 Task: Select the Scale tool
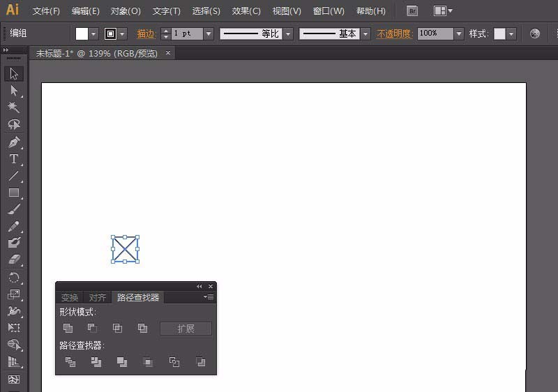[x=14, y=294]
